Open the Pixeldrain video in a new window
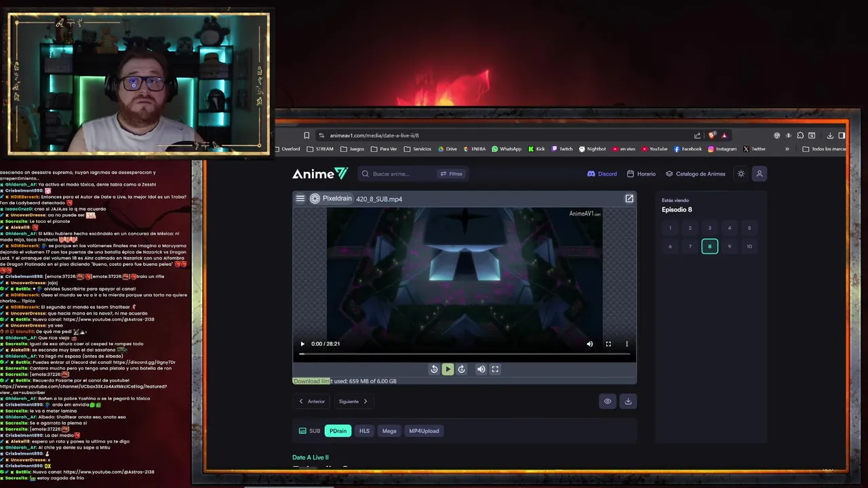This screenshot has height=488, width=868. 629,199
